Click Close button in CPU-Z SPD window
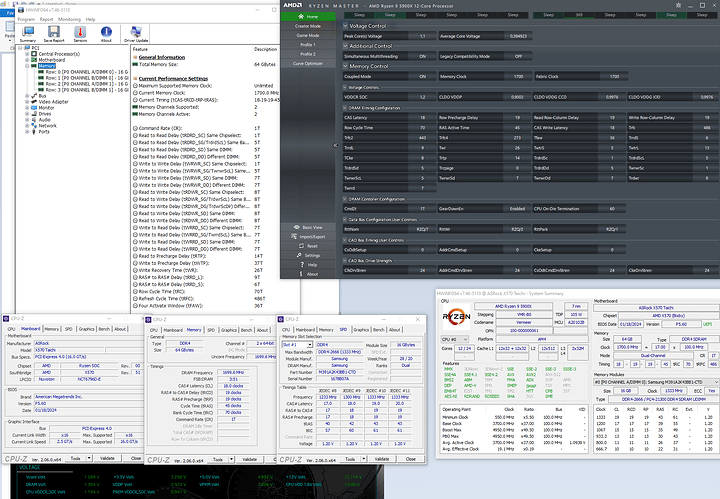This screenshot has width=720, height=499. (x=411, y=459)
